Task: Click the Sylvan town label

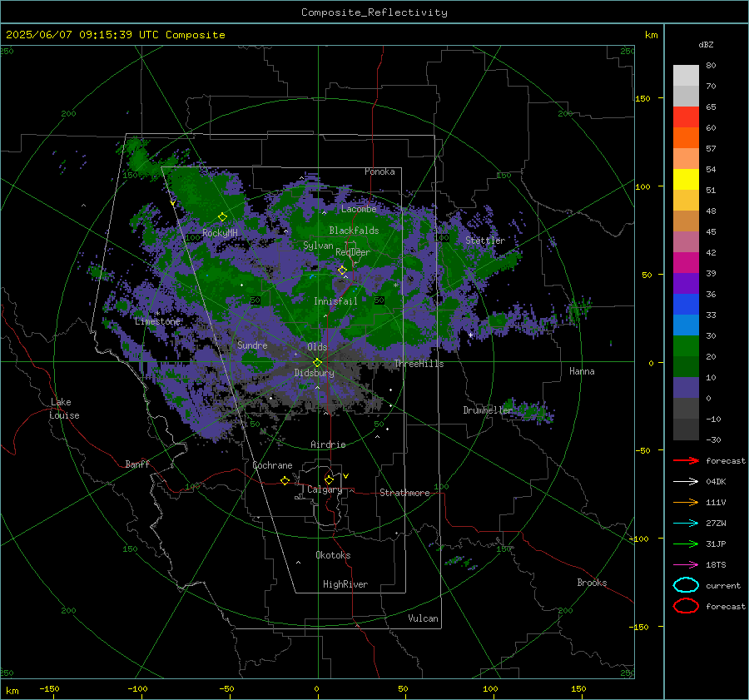Action: pyautogui.click(x=318, y=246)
